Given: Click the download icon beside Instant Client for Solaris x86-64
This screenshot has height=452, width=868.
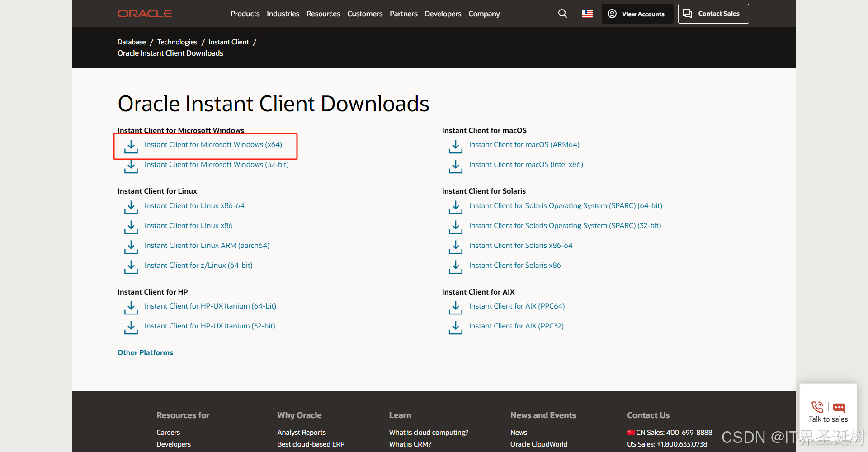Looking at the screenshot, I should 455,247.
